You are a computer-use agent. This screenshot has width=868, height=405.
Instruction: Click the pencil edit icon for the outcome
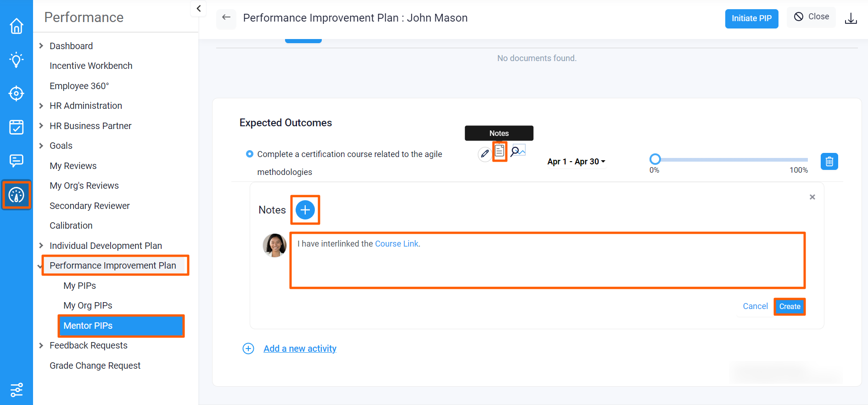[485, 153]
